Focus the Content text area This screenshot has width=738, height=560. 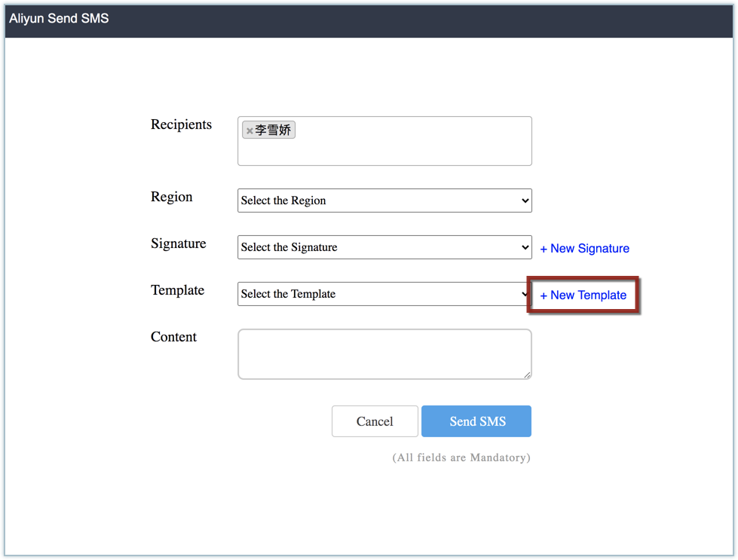tap(384, 354)
